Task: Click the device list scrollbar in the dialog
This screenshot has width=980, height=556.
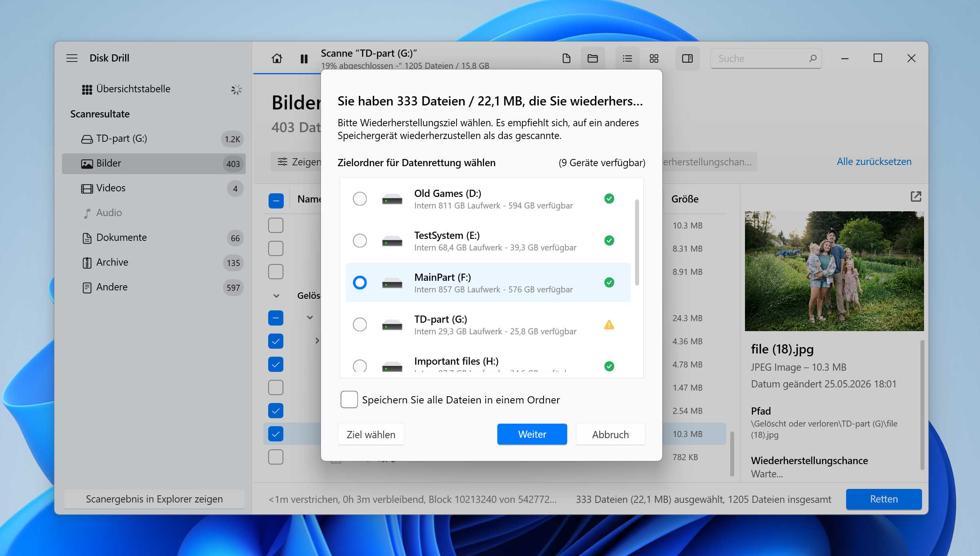Action: pos(637,242)
